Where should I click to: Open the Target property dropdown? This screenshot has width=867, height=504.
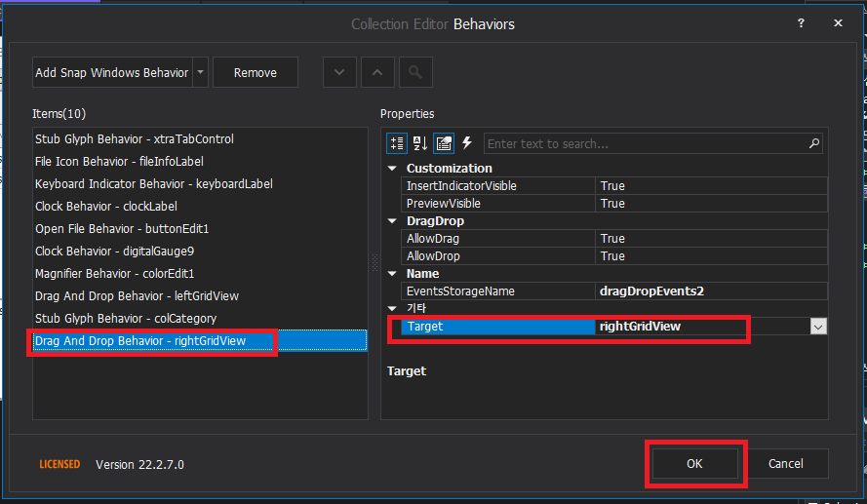click(x=818, y=327)
